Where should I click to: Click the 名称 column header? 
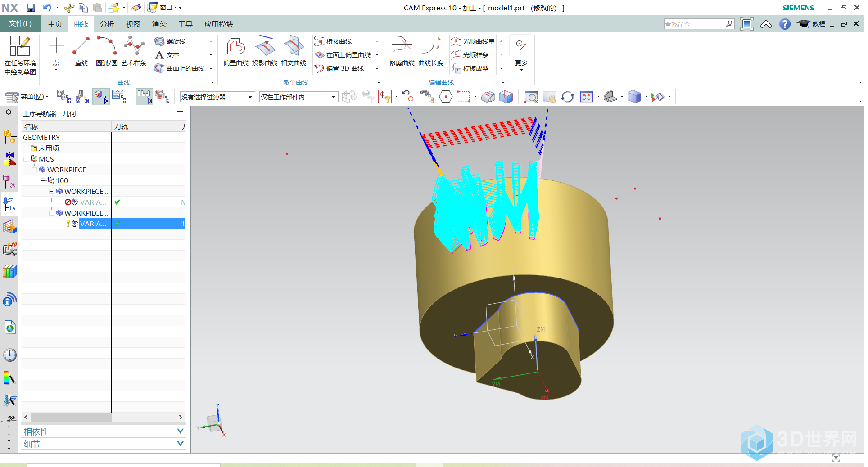pos(66,126)
